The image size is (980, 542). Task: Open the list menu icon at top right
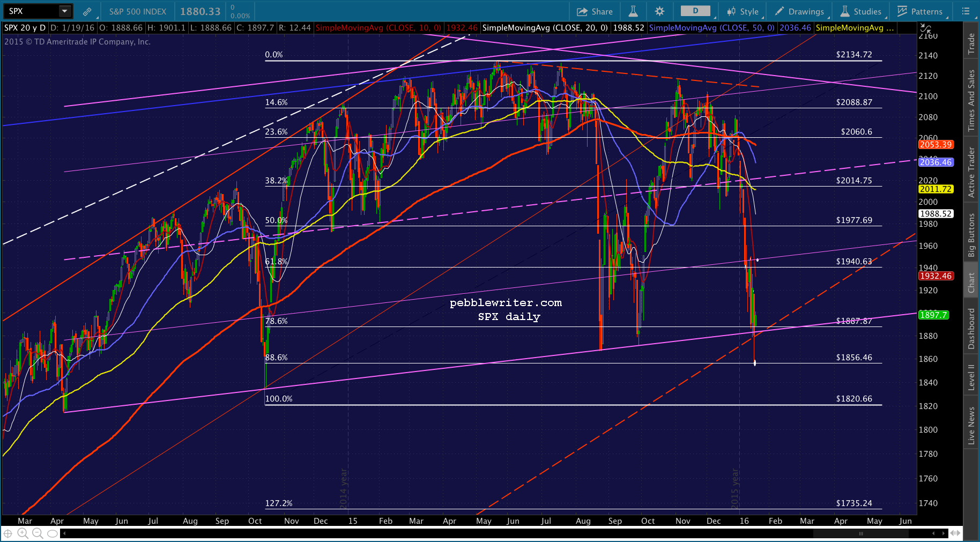(966, 11)
